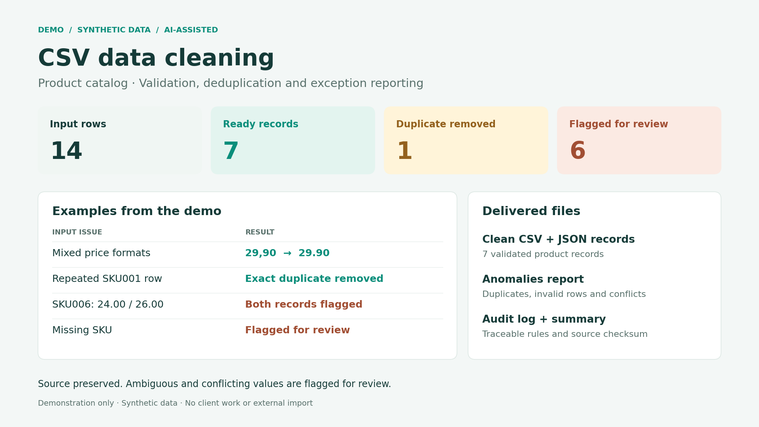
Task: Select the Mixed price formats row
Action: click(247, 253)
